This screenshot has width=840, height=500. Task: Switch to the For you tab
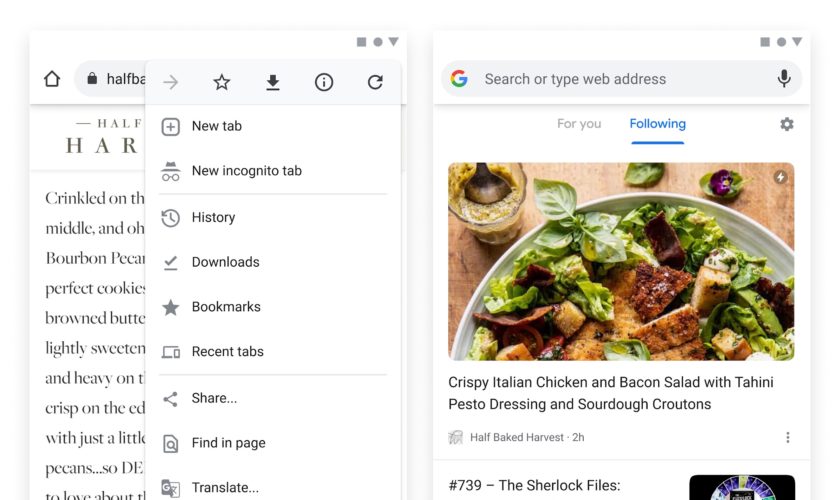point(579,124)
